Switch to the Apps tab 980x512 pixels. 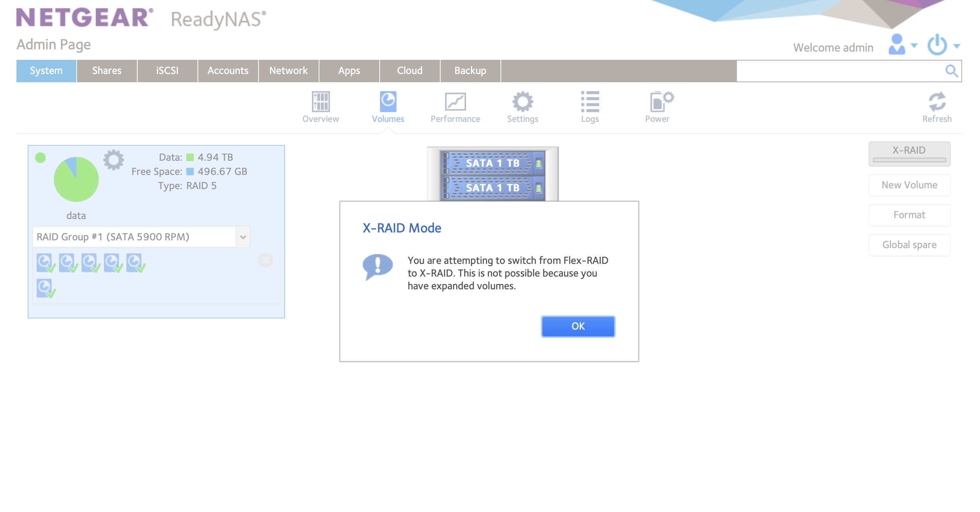tap(349, 71)
